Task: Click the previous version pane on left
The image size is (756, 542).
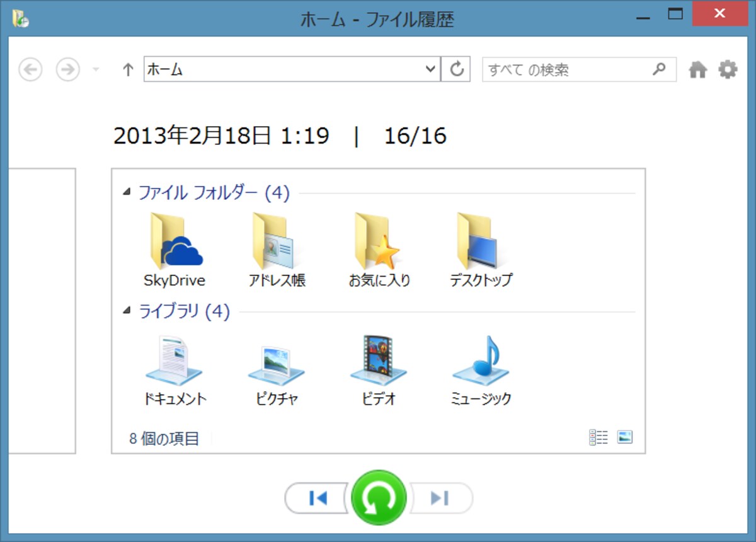Action: coord(42,311)
